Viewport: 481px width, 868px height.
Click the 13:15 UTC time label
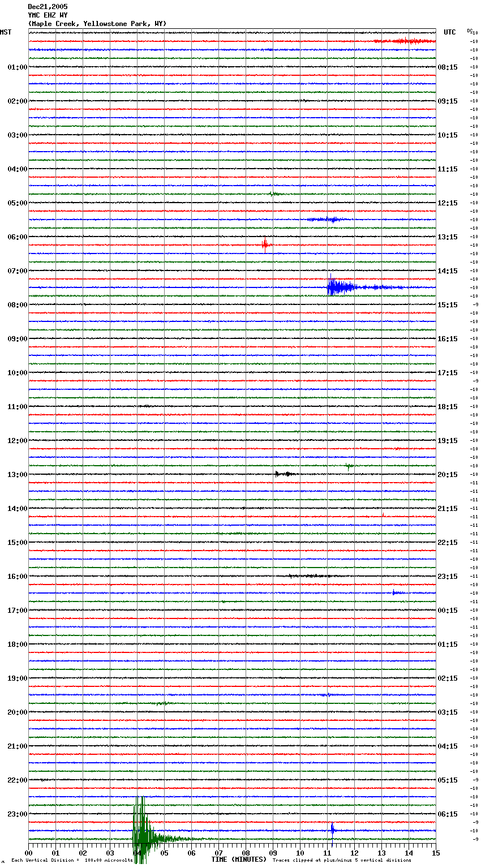click(448, 237)
